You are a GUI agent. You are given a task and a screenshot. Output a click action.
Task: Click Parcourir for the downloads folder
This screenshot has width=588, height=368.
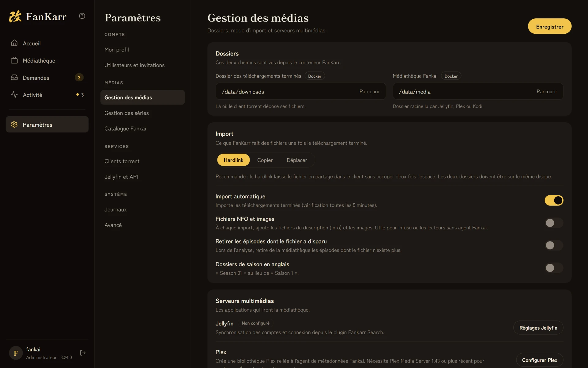click(370, 91)
